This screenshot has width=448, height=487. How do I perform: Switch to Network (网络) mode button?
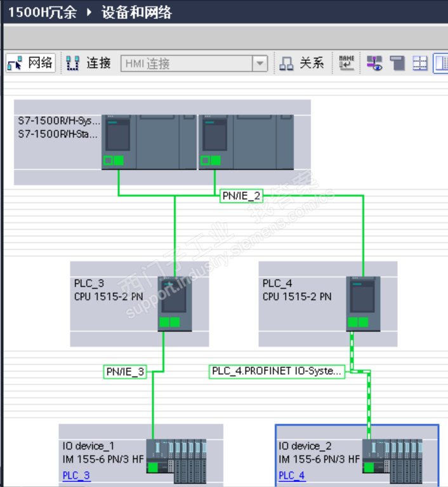click(x=30, y=63)
